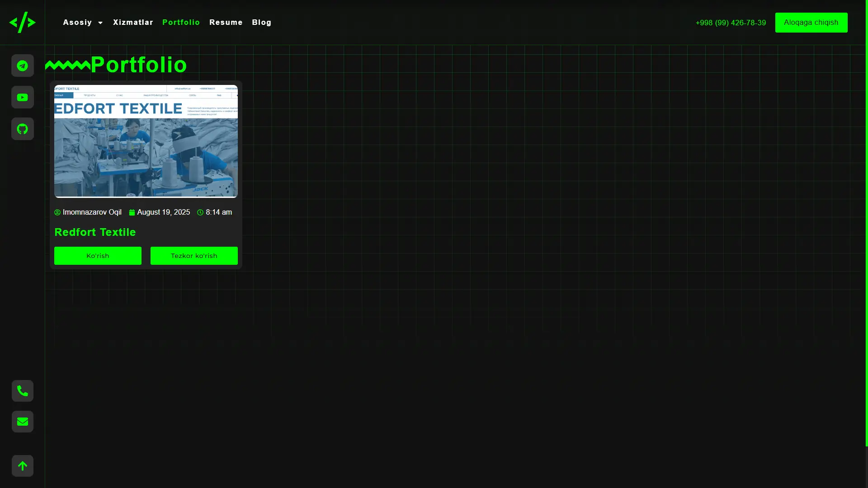The image size is (868, 488).
Task: Click the author icon beside Imomnazarov Oqil
Action: coord(57,212)
